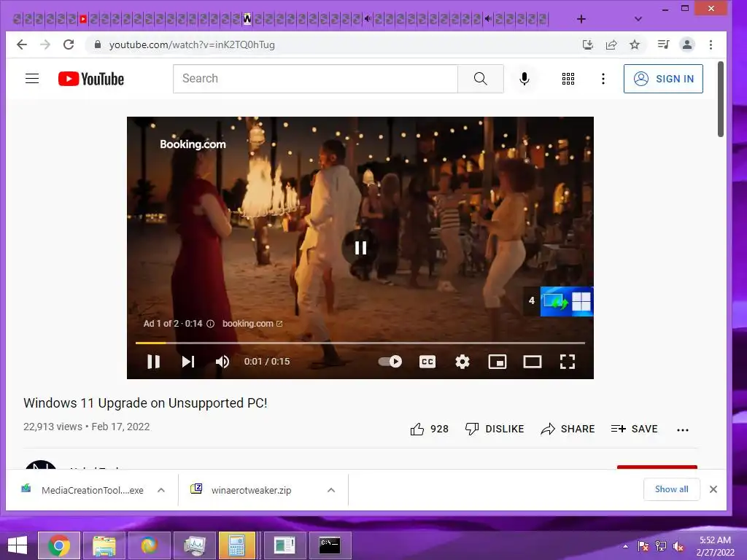Screen dimensions: 747x560
Task: Visit the booking.com ad link
Action: click(x=252, y=324)
